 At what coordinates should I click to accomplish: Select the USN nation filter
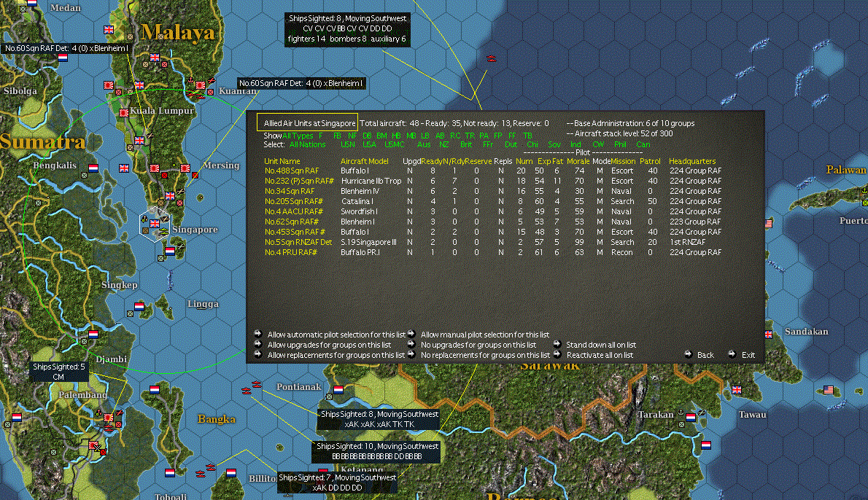tap(348, 144)
